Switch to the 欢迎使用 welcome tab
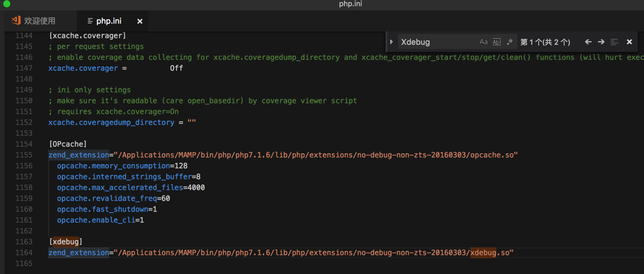The height and width of the screenshot is (274, 644). tap(39, 21)
